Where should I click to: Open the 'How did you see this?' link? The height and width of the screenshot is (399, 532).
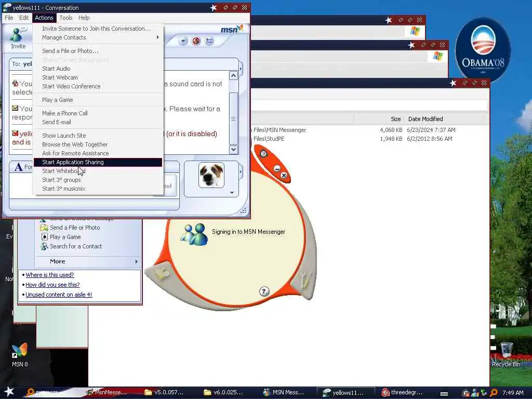coord(52,285)
